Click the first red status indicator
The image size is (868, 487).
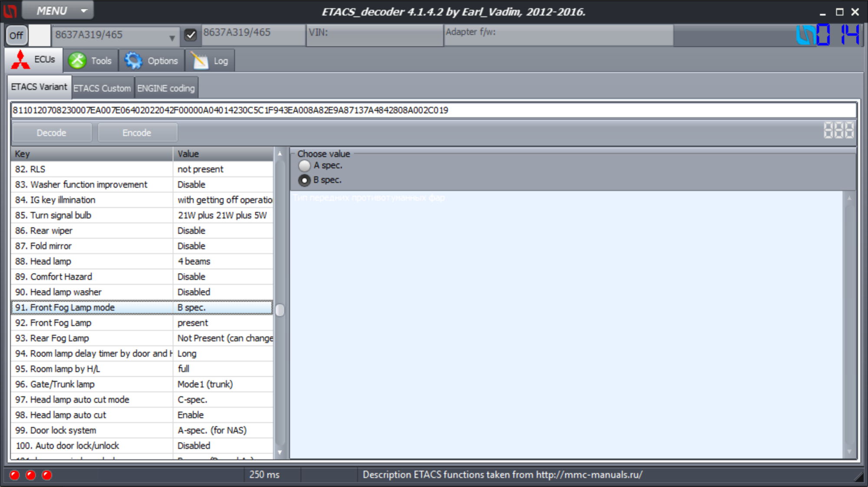(x=14, y=475)
